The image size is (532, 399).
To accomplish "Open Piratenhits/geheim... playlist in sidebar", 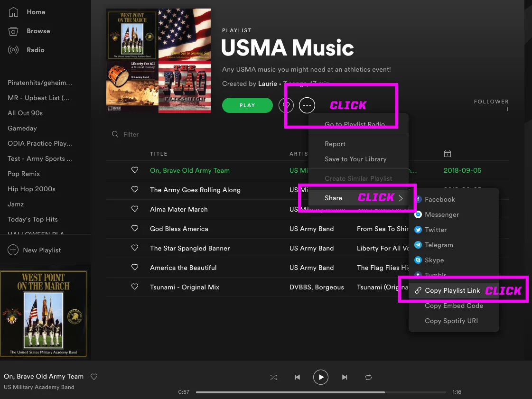I will pos(40,83).
